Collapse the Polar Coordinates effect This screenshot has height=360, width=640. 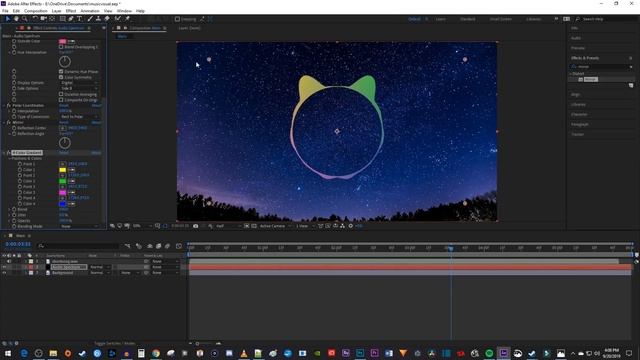tap(4, 105)
